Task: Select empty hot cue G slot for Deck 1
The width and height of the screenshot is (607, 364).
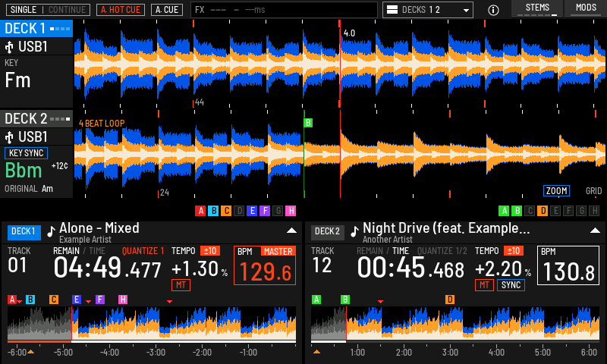Action: point(278,211)
